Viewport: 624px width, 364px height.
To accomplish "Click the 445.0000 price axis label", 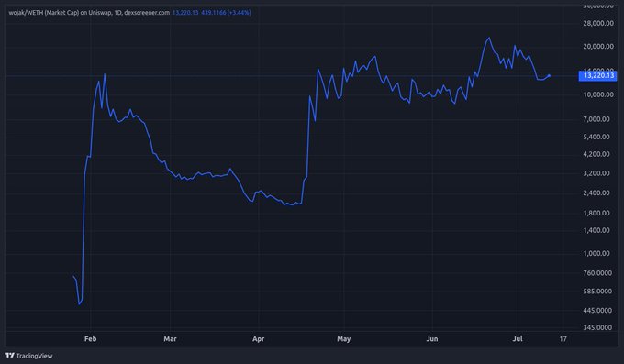I will [x=597, y=310].
